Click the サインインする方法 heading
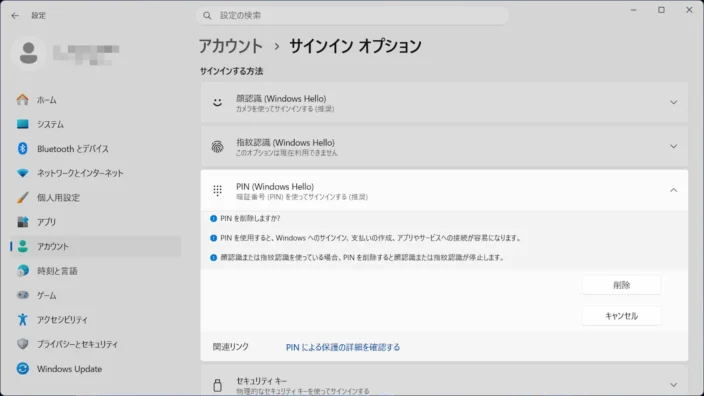The image size is (704, 396). point(232,71)
